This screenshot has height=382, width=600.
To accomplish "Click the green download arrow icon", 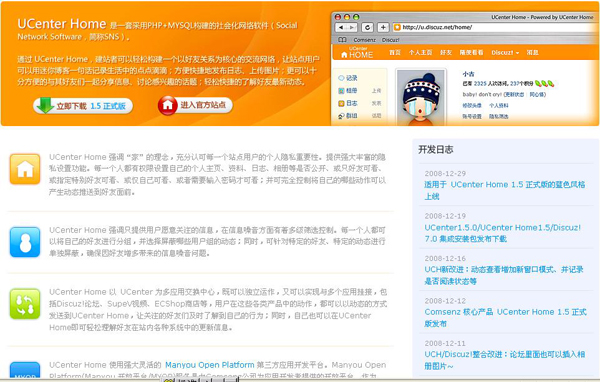I will click(x=45, y=105).
